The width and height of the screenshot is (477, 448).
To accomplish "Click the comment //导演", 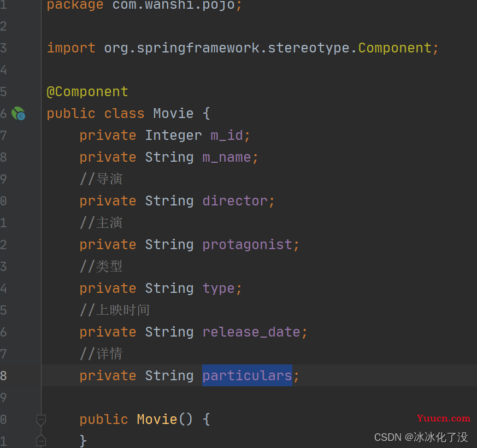I will pyautogui.click(x=101, y=179).
